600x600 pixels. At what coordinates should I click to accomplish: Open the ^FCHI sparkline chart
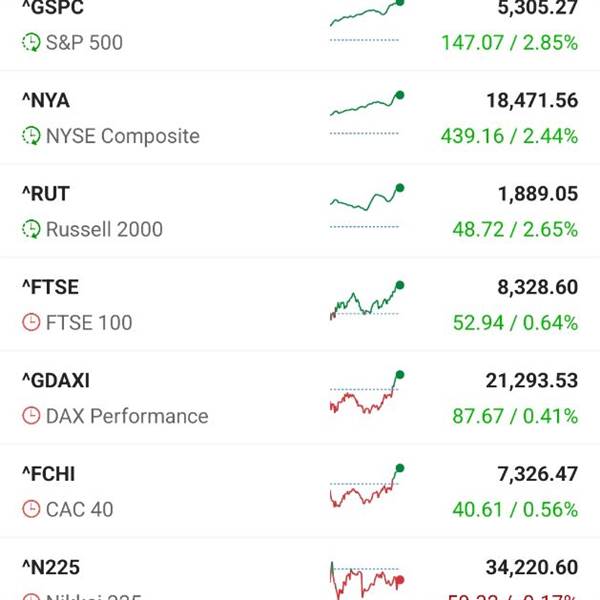(x=367, y=486)
